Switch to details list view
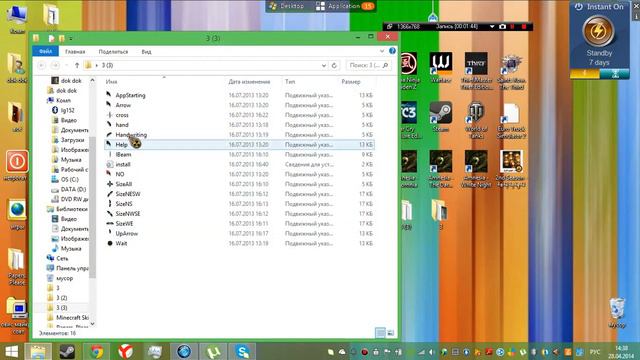 coord(380,333)
